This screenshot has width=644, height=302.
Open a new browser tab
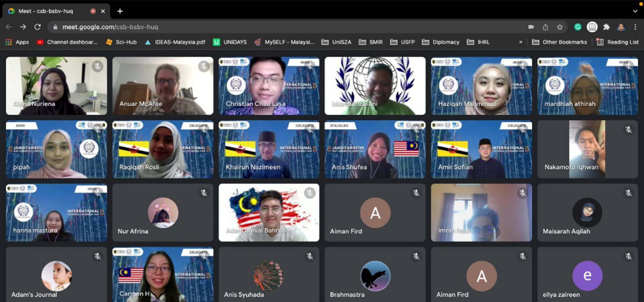[x=120, y=11]
